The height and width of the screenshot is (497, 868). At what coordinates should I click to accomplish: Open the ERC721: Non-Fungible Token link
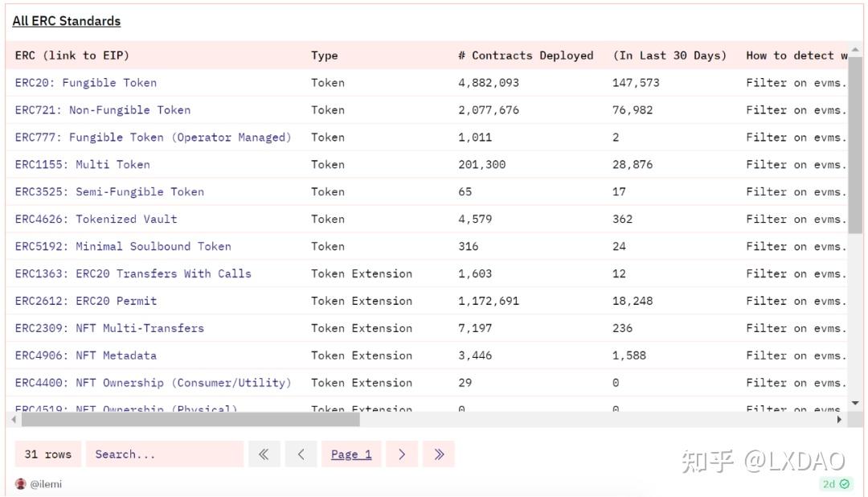[x=103, y=110]
